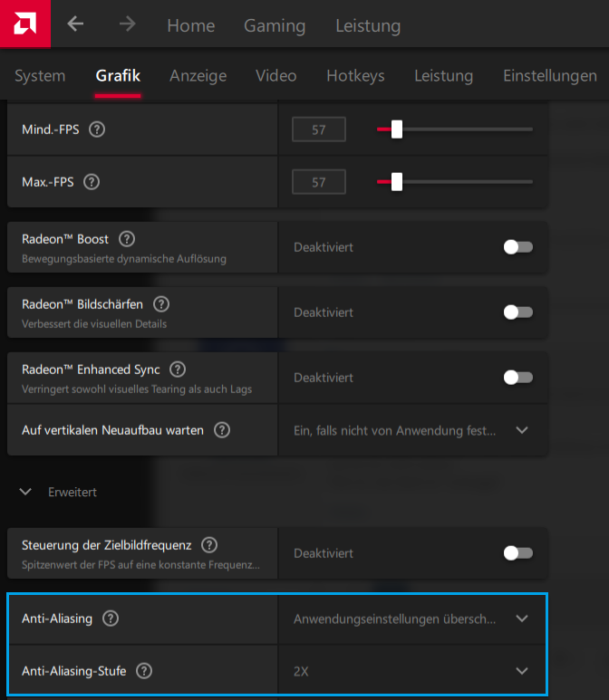
Task: Show help for Radeon Enhanced Sync
Action: point(178,369)
